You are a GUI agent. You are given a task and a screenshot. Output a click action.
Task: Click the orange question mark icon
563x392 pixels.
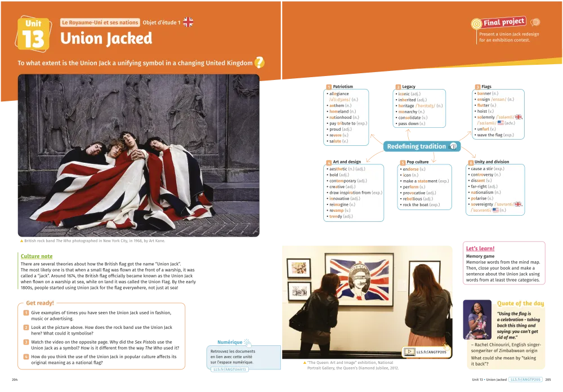click(x=260, y=63)
